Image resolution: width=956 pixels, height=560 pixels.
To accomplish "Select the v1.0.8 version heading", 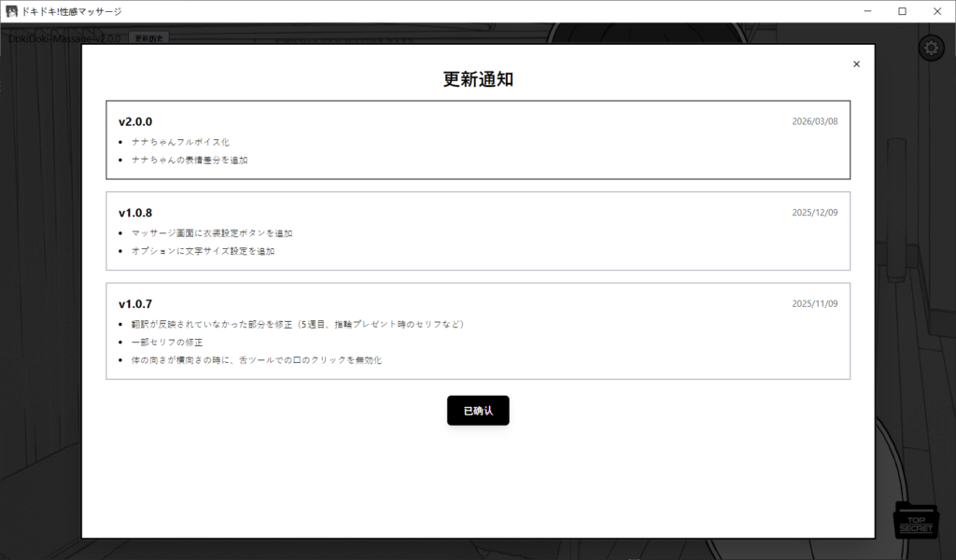I will pos(135,213).
